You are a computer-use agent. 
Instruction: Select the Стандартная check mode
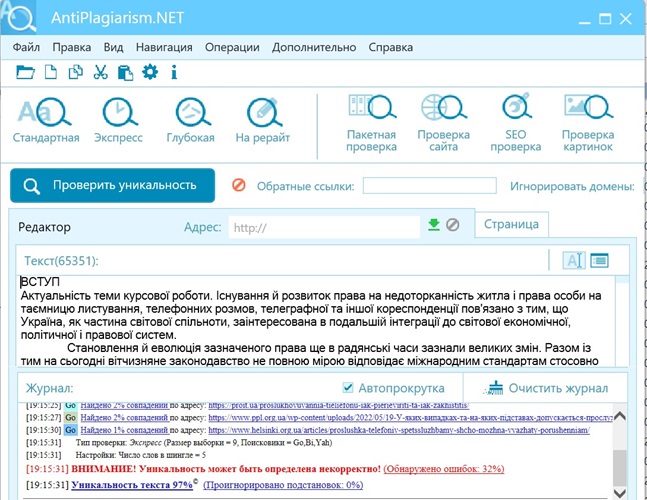(x=46, y=120)
